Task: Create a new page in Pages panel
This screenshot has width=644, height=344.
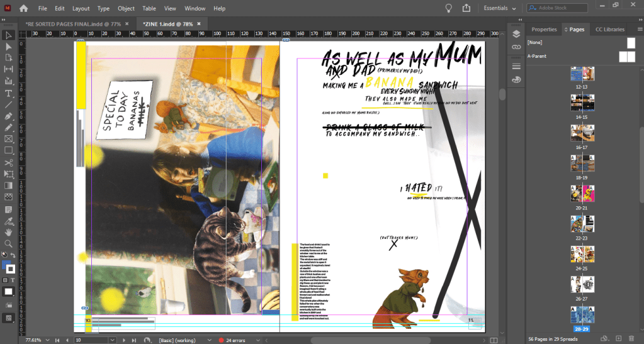Action: tap(618, 339)
